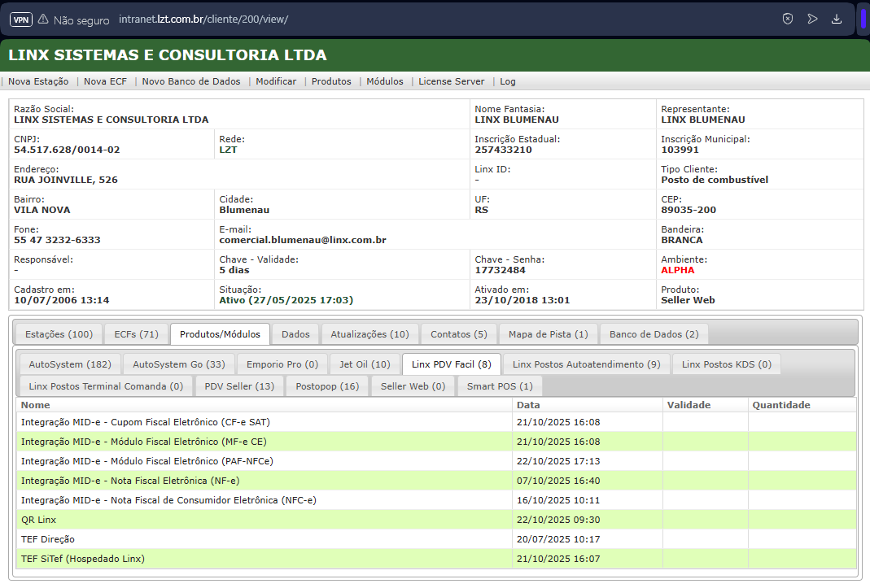Select the Produtos/Módulos tab
Image resolution: width=870 pixels, height=588 pixels.
(220, 334)
